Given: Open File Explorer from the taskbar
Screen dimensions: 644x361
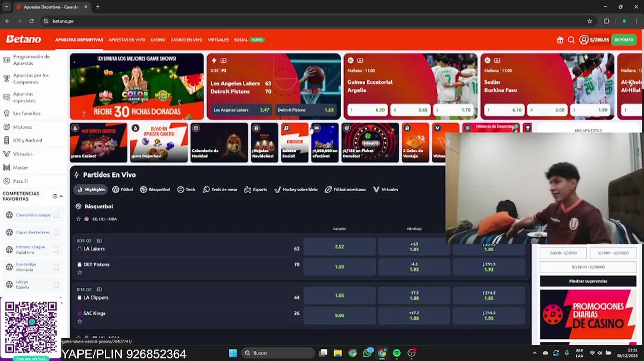Looking at the screenshot, I should point(338,353).
